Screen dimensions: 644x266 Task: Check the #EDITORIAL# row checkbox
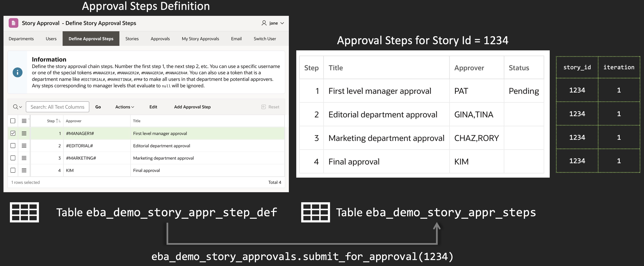tap(13, 146)
